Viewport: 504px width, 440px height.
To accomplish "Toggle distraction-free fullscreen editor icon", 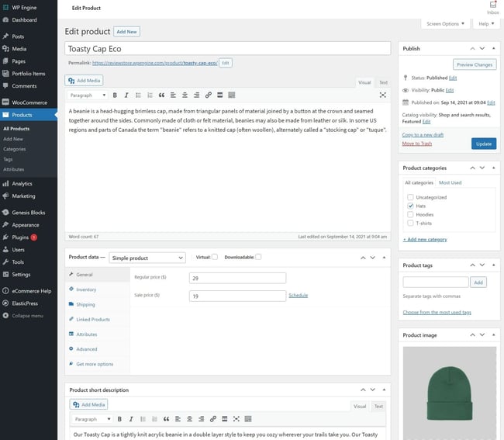I will (382, 95).
